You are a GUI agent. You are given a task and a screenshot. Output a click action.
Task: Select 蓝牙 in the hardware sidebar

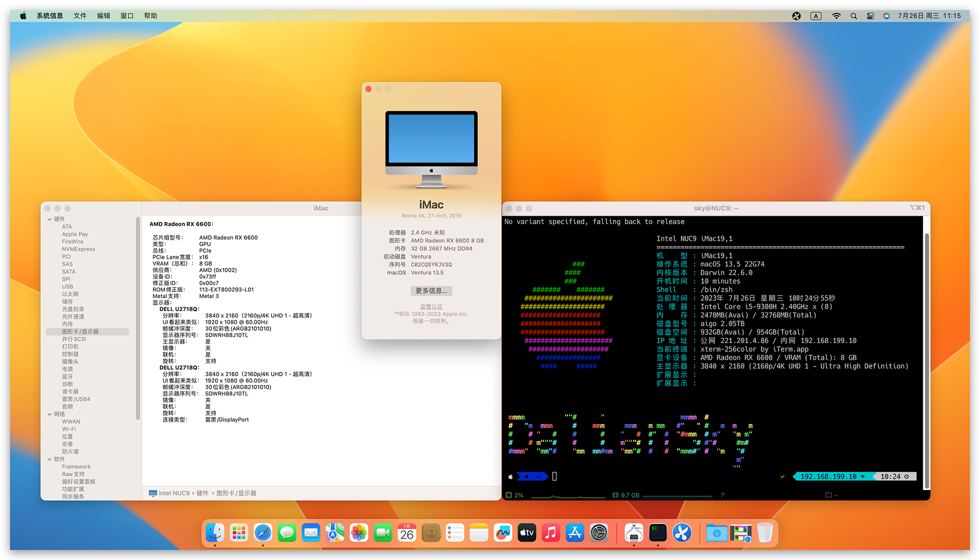[67, 377]
